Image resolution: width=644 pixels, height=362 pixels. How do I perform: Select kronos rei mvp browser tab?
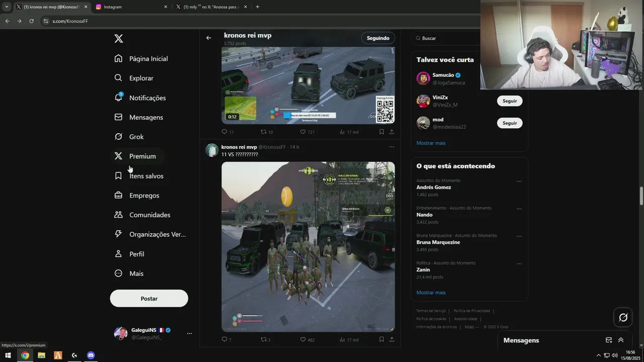[51, 7]
